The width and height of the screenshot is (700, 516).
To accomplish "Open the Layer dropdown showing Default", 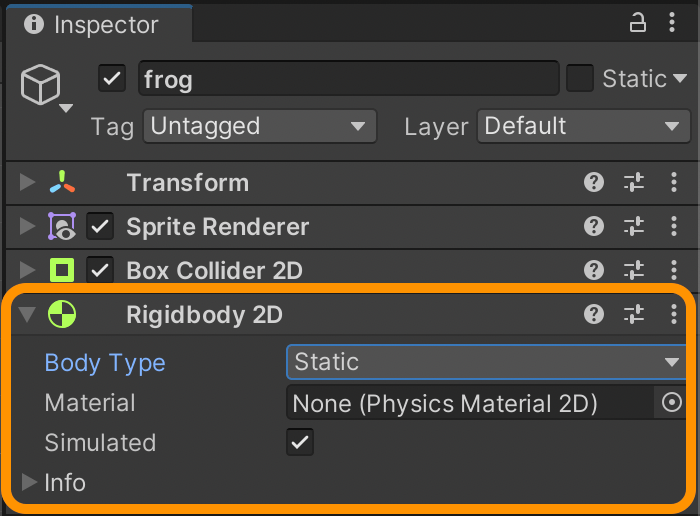I will [583, 126].
